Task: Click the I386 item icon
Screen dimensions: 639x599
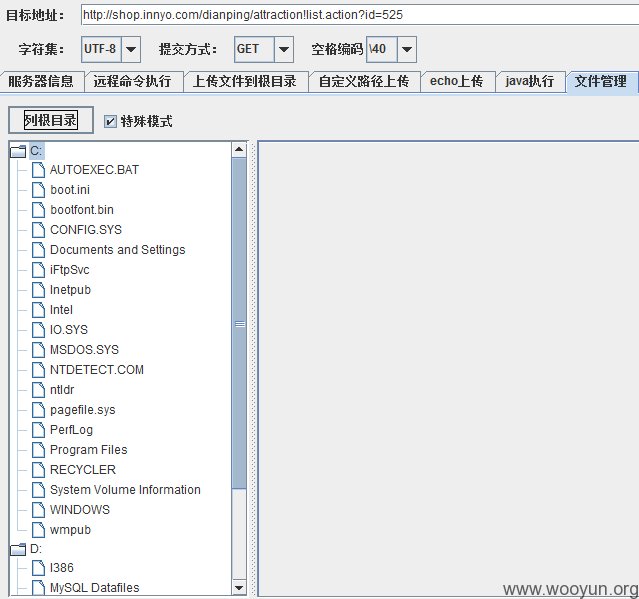Action: point(38,567)
